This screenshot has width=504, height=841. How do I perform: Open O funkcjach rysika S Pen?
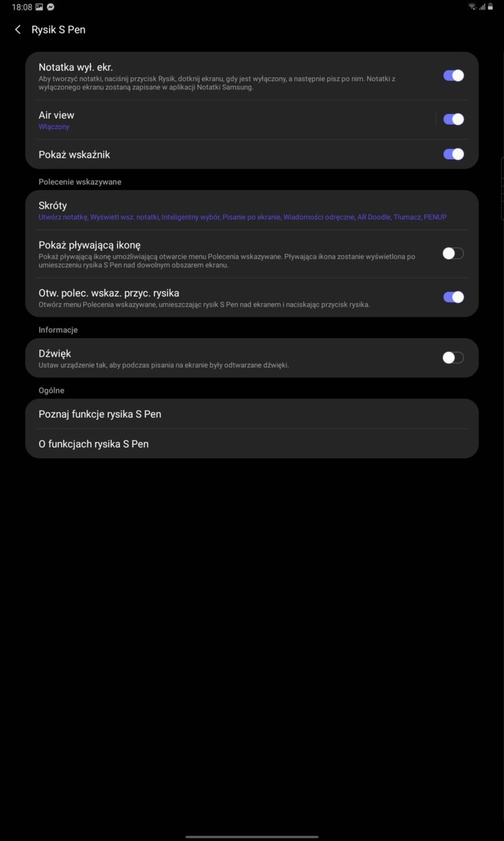pos(94,444)
